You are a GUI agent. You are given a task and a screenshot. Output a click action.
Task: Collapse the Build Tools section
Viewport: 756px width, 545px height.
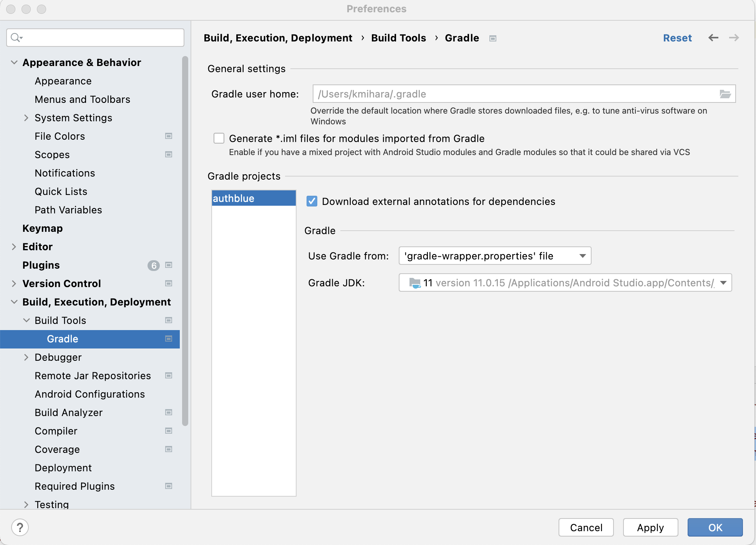(x=26, y=320)
